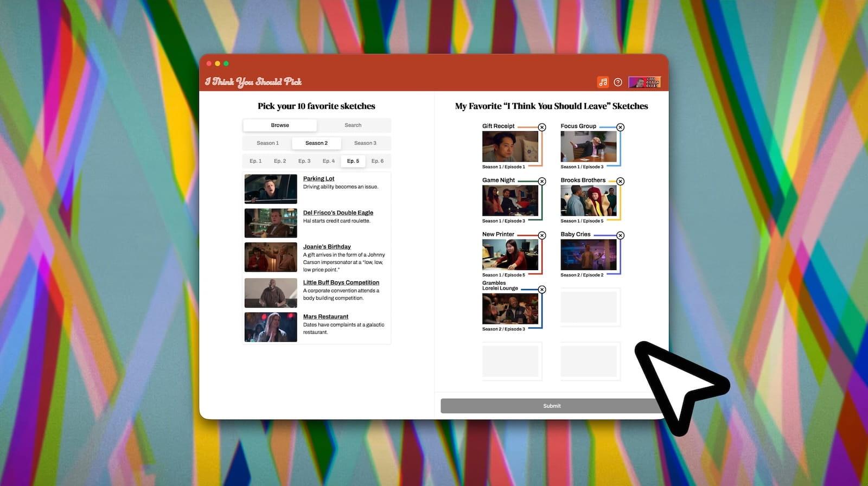Click New Printer favorite thumbnail
The width and height of the screenshot is (868, 486).
[x=510, y=255]
